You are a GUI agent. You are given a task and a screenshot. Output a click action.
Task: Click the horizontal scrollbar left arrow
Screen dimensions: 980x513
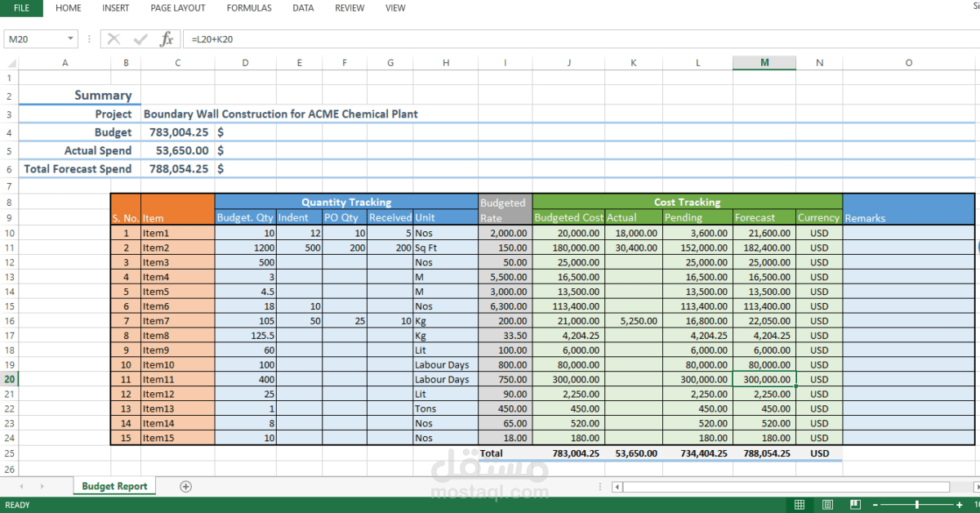pyautogui.click(x=617, y=487)
